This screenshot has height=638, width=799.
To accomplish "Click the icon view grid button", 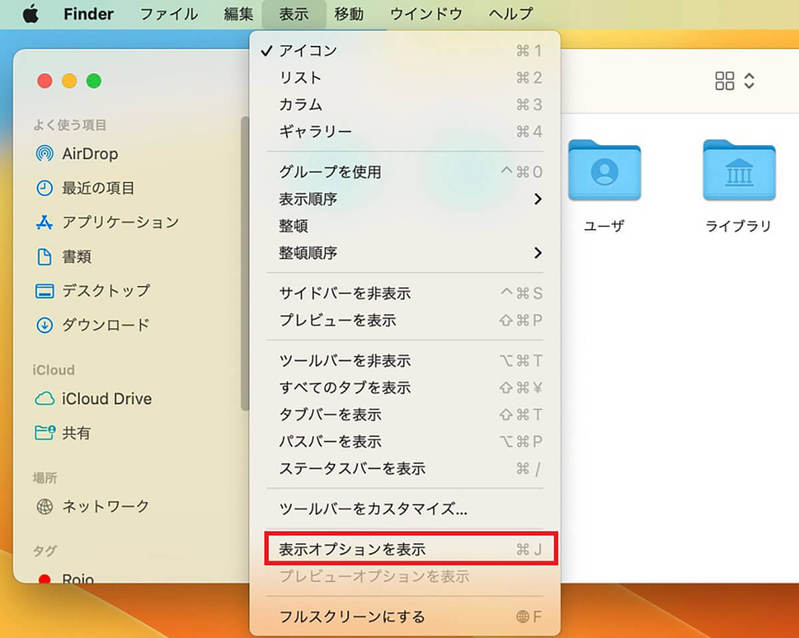I will point(724,81).
